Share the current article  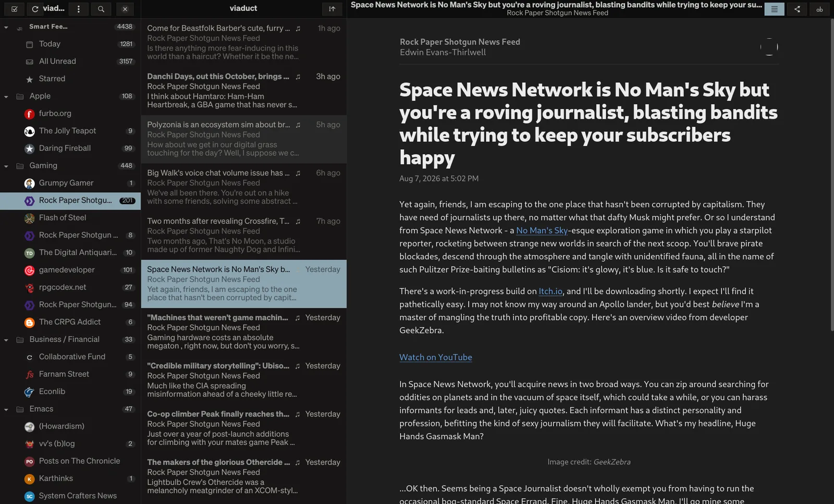[x=797, y=9]
